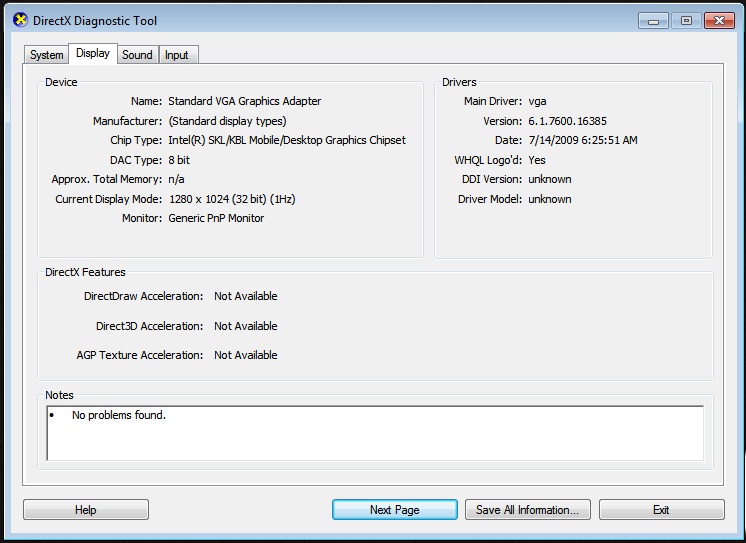
Task: Exit the DirectX Diagnostic Tool
Action: coord(661,510)
